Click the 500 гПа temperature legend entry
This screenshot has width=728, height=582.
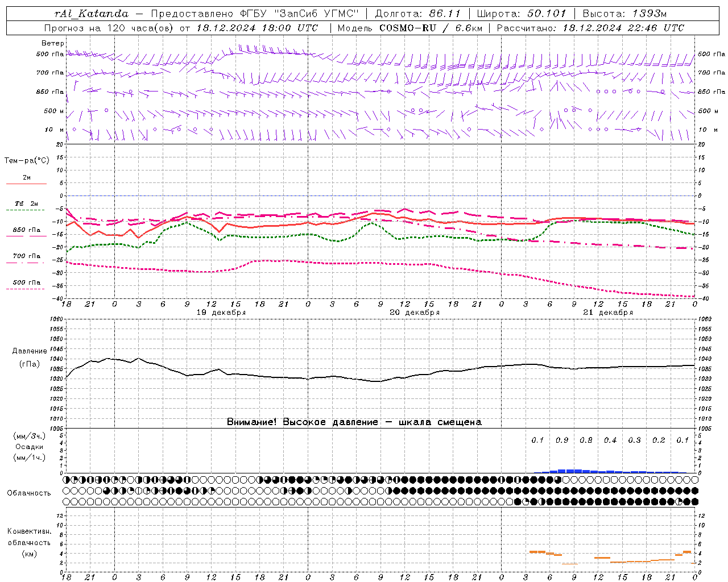click(x=26, y=282)
